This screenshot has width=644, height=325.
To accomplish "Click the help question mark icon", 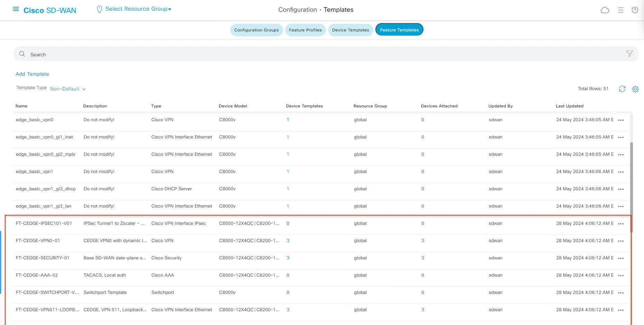I will pos(635,10).
